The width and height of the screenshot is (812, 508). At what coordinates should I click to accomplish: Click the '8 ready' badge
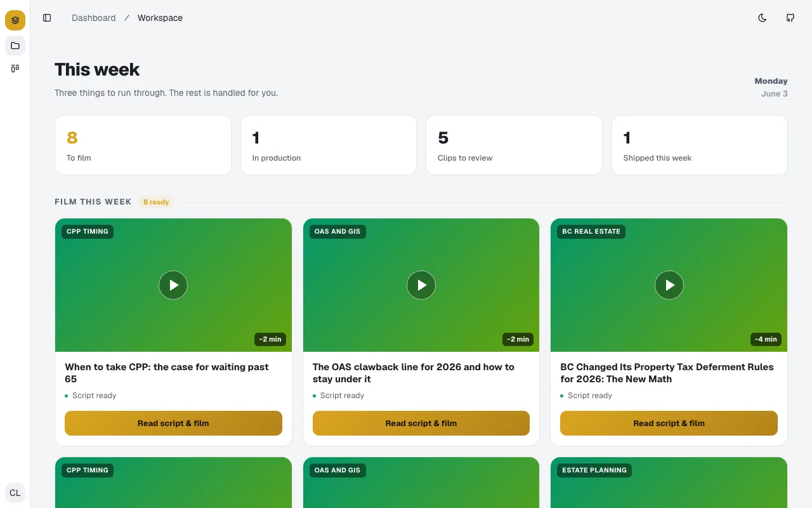[x=156, y=202]
